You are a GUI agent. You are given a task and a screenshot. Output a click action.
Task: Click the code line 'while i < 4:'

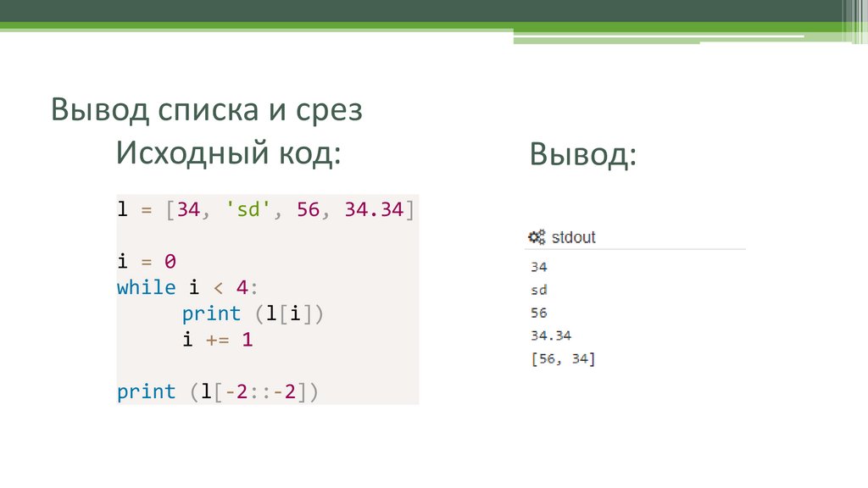[x=187, y=287]
